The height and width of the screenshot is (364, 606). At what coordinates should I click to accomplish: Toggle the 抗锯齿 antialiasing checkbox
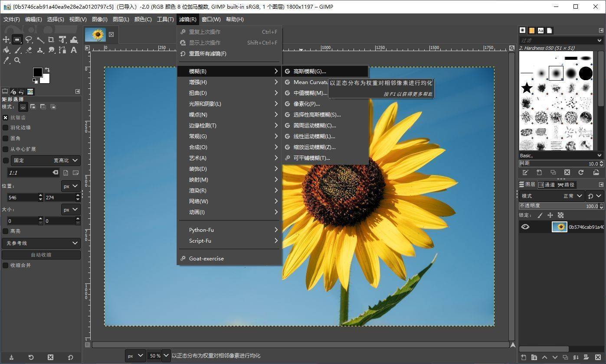6,117
